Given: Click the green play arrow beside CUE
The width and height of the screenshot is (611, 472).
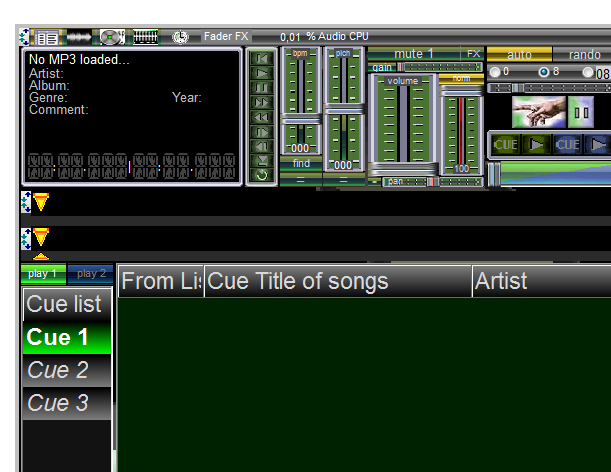Looking at the screenshot, I should point(537,145).
